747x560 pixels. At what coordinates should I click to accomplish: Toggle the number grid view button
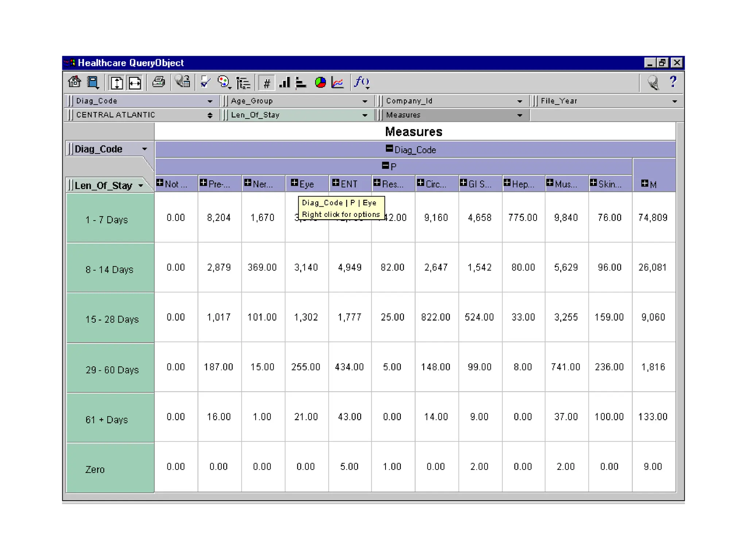point(267,83)
